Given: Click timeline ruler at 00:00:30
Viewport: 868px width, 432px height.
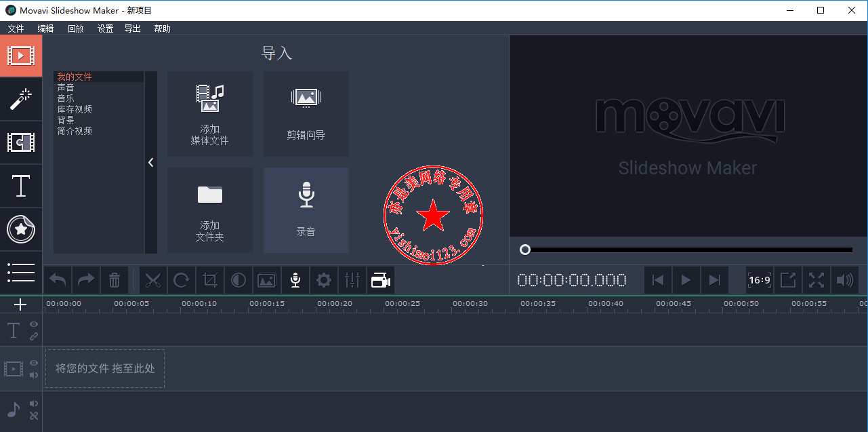Looking at the screenshot, I should [470, 304].
